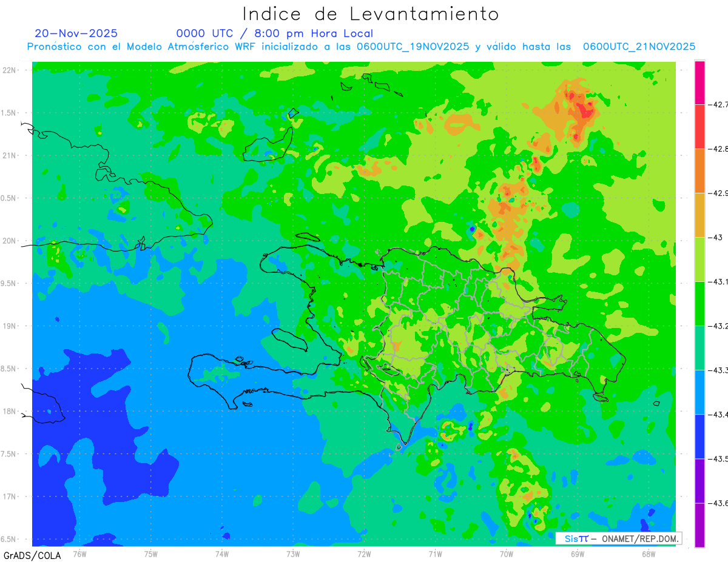Click the -43.1 legend value
The image size is (728, 562).
pos(720,281)
